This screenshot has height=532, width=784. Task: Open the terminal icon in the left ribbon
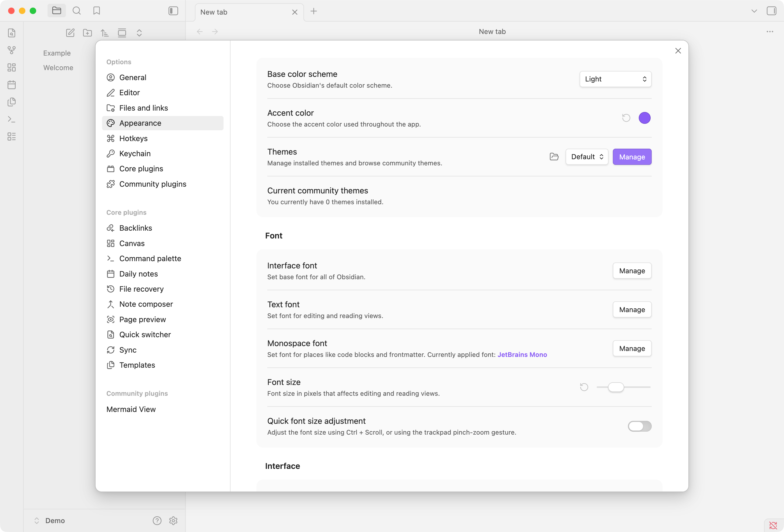[11, 119]
